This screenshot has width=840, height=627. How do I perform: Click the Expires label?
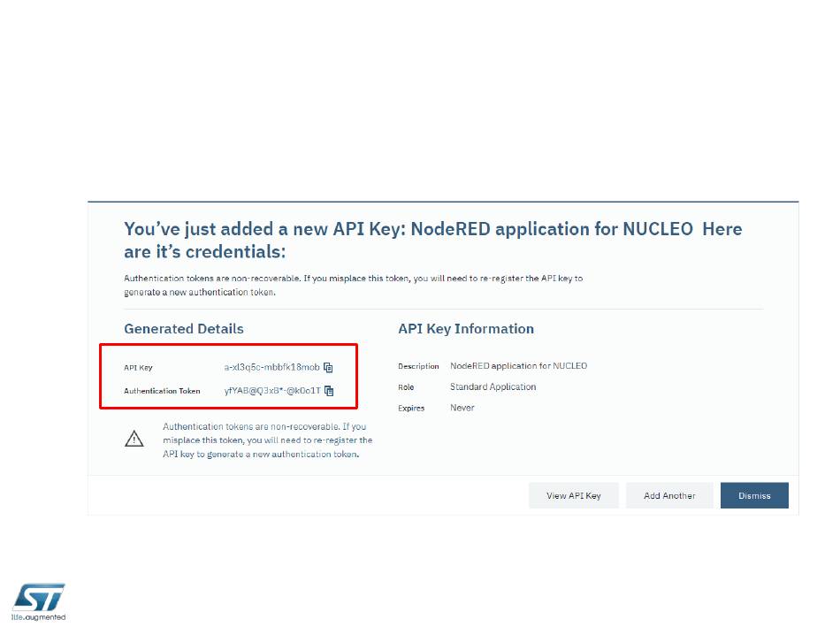pos(411,409)
